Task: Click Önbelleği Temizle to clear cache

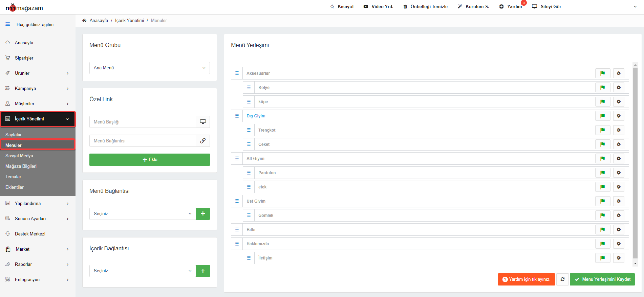Action: click(426, 6)
